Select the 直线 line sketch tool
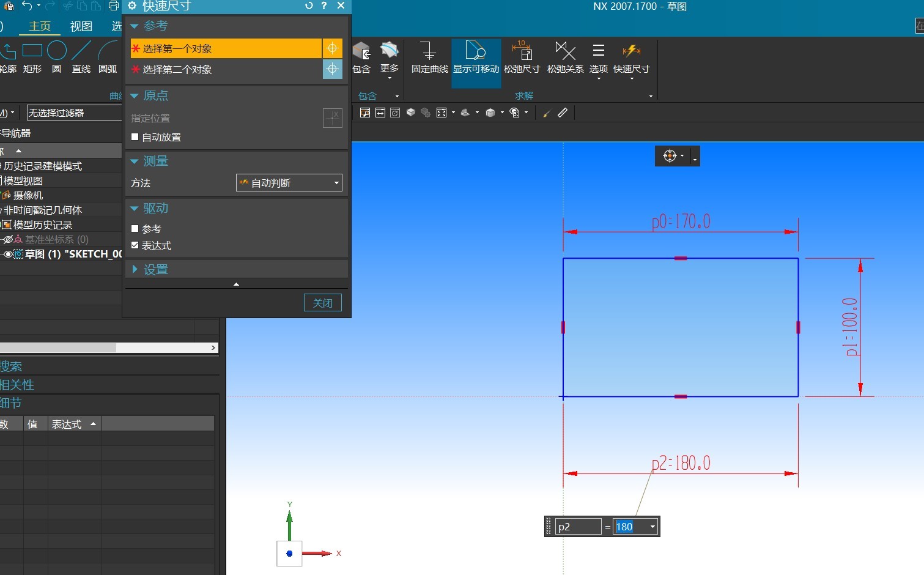The width and height of the screenshot is (924, 575). pyautogui.click(x=81, y=57)
